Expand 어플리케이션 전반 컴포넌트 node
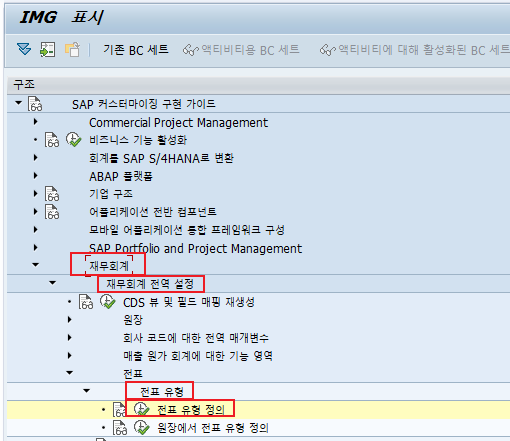This screenshot has width=510, height=441. click(x=36, y=211)
